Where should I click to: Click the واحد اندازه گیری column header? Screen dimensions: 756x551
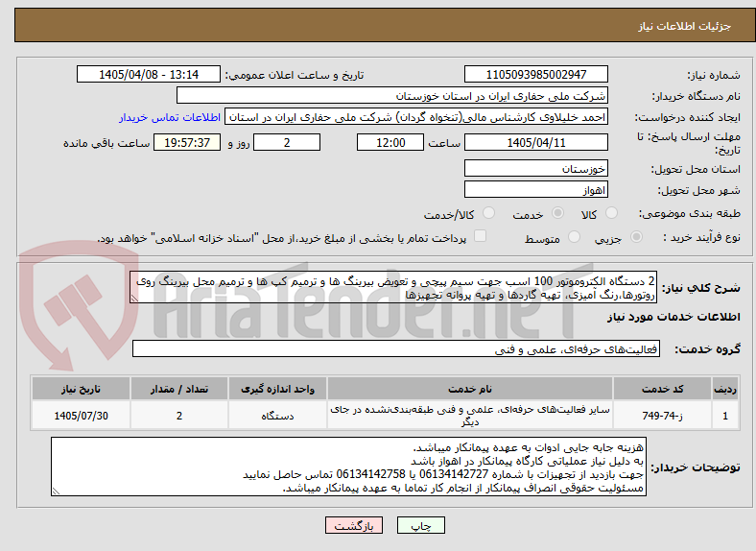(277, 389)
